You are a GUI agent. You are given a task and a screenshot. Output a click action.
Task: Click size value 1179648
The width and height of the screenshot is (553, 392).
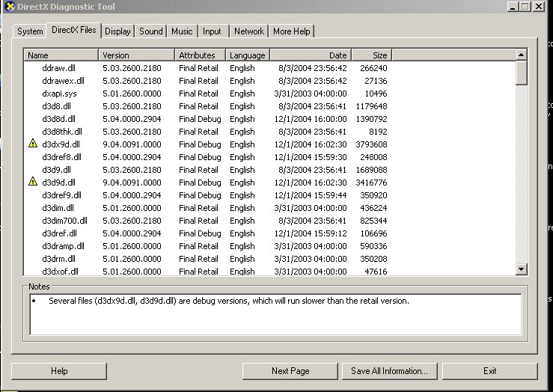371,106
